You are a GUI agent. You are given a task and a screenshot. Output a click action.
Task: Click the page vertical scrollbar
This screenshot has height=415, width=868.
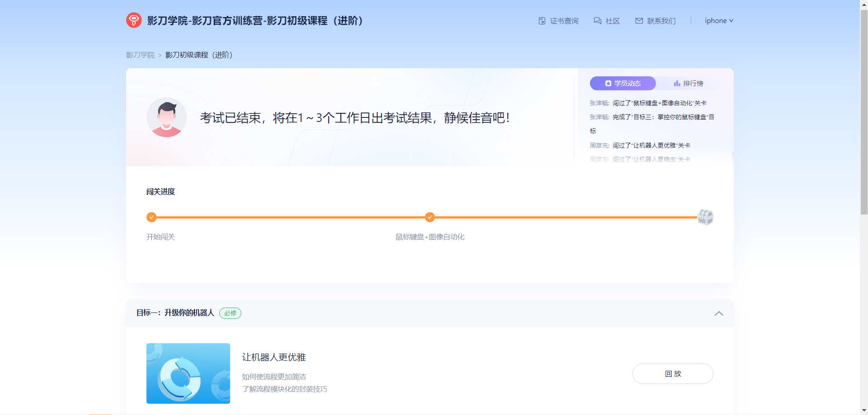tap(864, 113)
